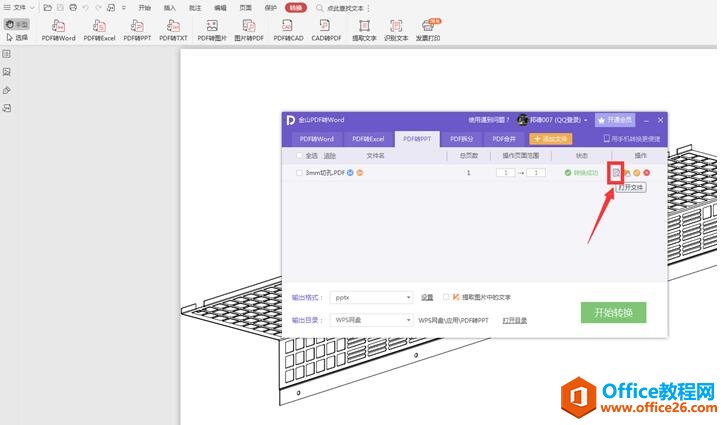Open the PDF转图片 conversion tool
The width and height of the screenshot is (724, 425).
pos(212,30)
